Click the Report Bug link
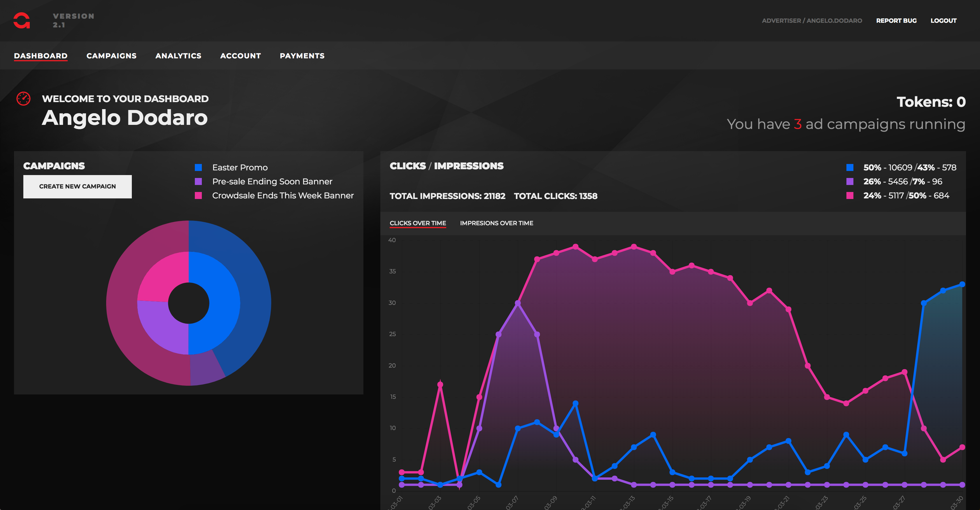980x510 pixels. 896,20
